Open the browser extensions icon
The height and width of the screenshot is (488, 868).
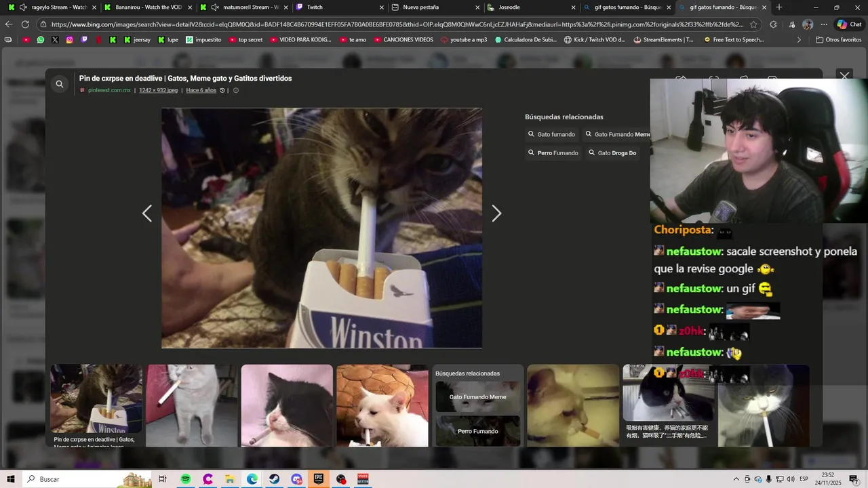pos(773,24)
